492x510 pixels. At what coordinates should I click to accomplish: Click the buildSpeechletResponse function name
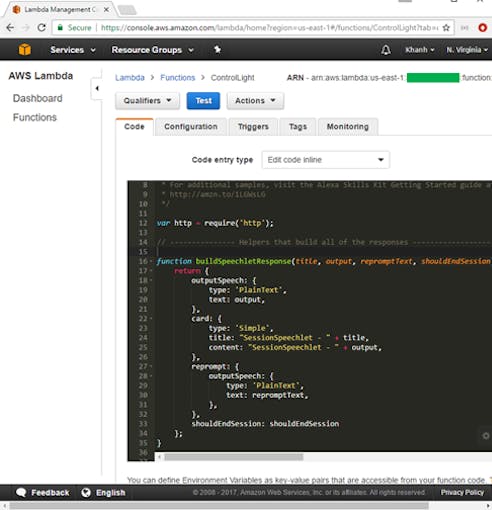pos(243,261)
